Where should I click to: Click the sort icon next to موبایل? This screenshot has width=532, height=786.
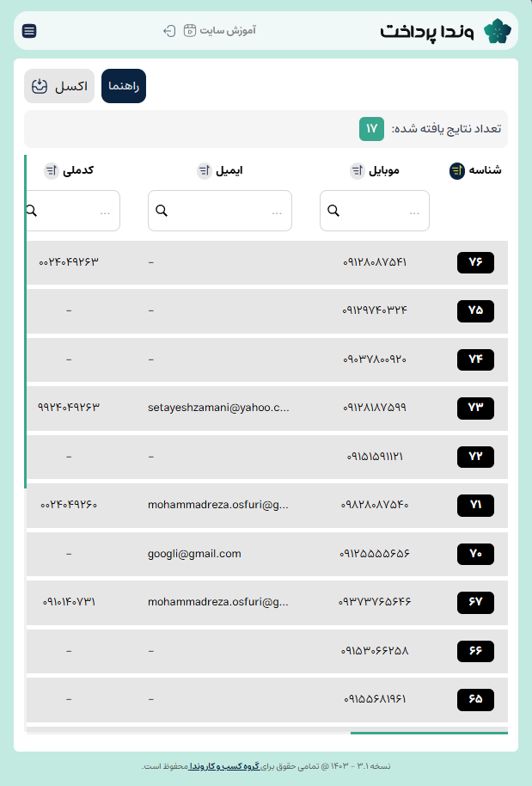click(358, 171)
